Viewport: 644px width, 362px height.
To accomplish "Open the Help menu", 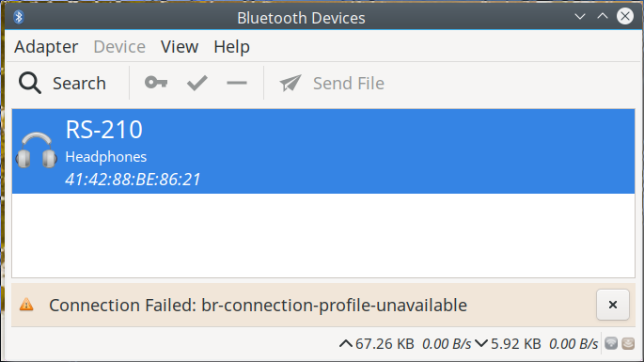I will coord(231,47).
